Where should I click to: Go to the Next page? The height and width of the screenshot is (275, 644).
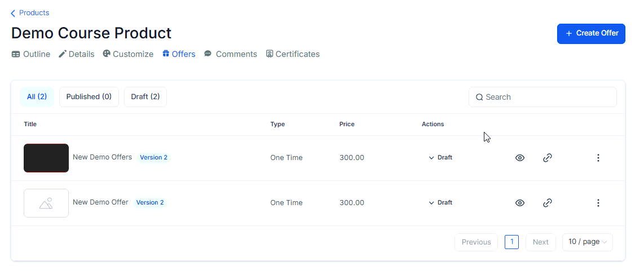[x=540, y=242]
